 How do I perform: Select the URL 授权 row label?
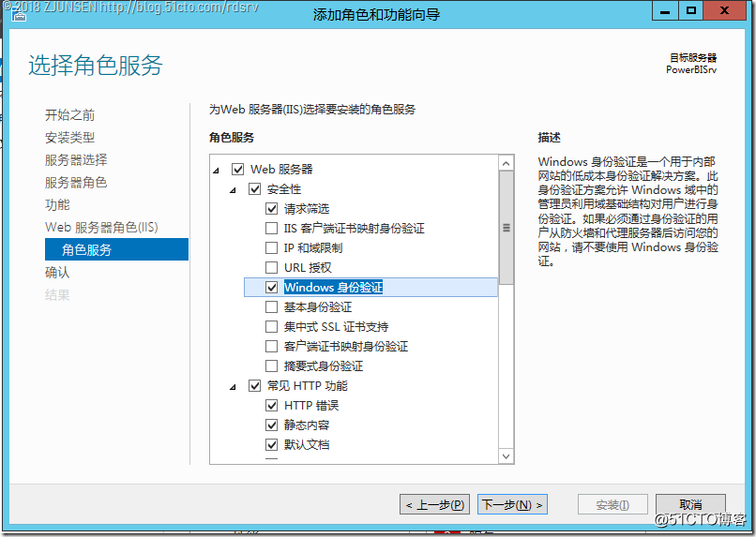pos(308,267)
